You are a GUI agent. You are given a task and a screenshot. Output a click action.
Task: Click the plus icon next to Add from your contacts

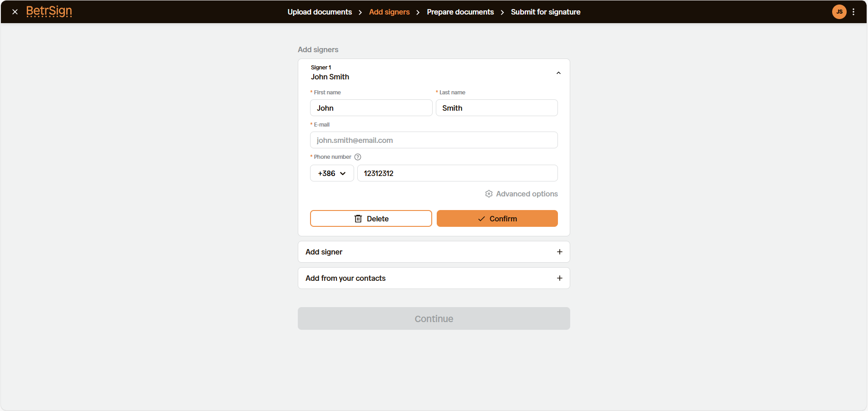[559, 278]
